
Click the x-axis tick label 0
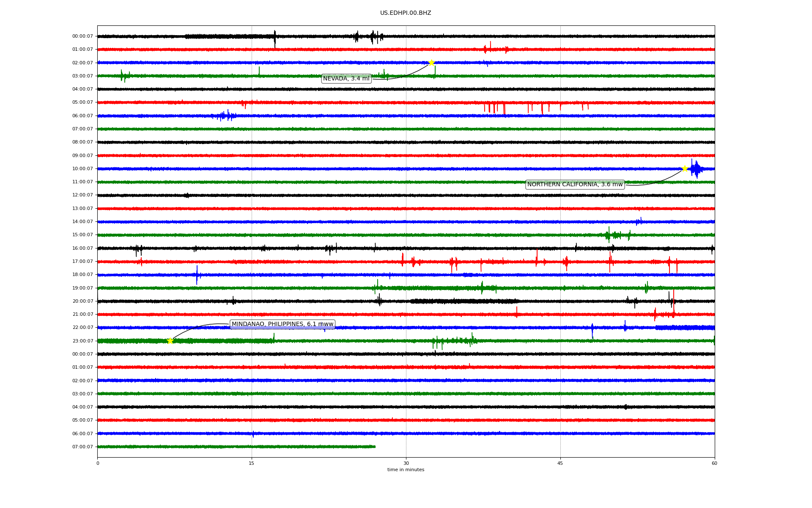coord(98,463)
